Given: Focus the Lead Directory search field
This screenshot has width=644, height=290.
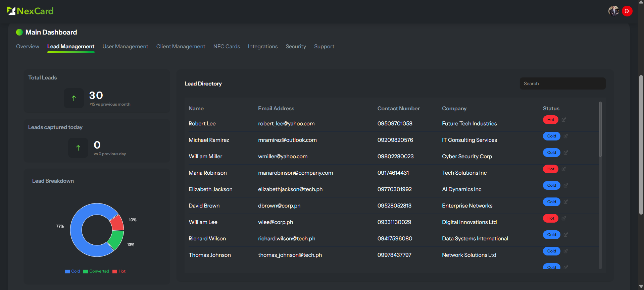Looking at the screenshot, I should point(562,83).
